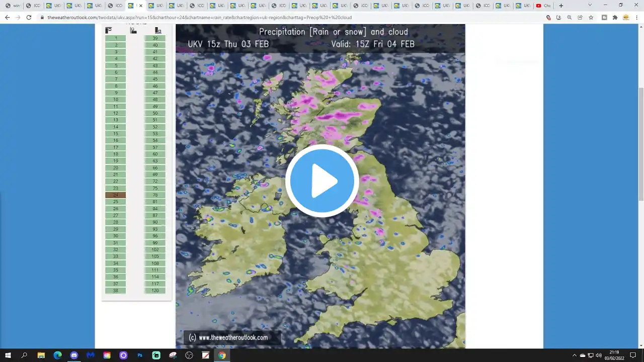Click the zoom magnifier icon in address bar
This screenshot has height=362, width=644.
point(570,17)
